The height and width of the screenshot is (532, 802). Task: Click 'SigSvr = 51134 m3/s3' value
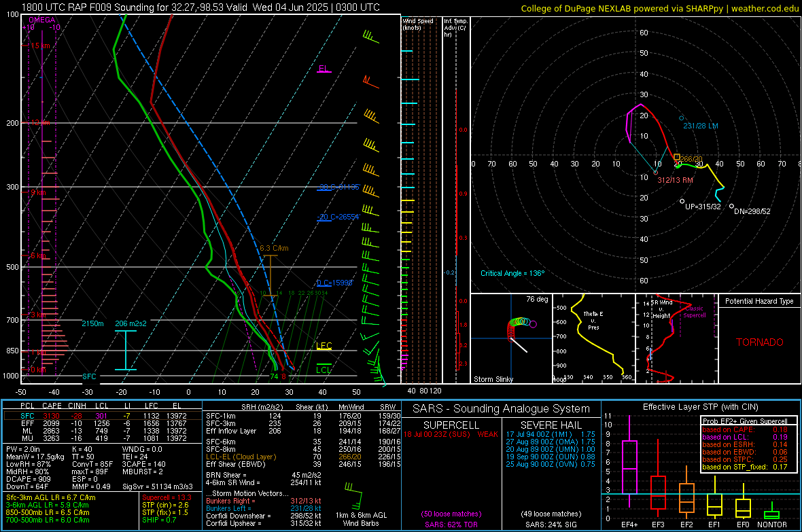pos(158,486)
